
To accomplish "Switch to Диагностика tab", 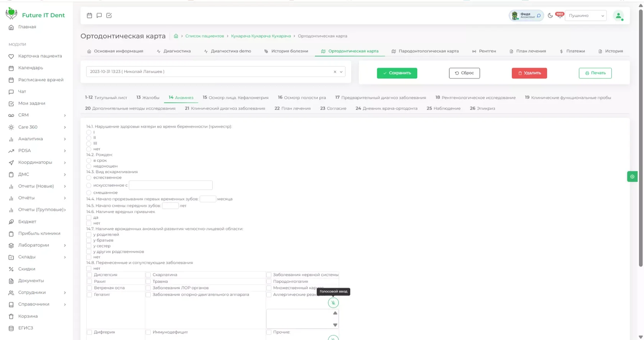I will click(174, 51).
